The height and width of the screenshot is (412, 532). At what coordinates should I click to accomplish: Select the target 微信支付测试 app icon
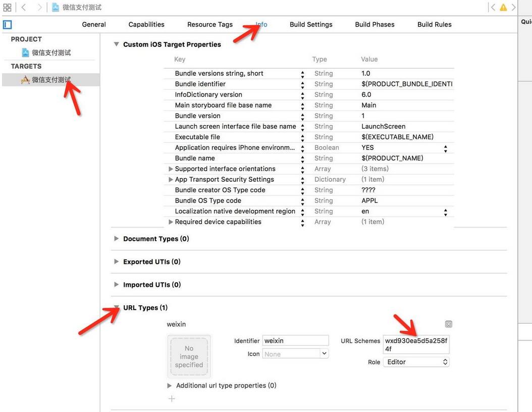point(25,80)
